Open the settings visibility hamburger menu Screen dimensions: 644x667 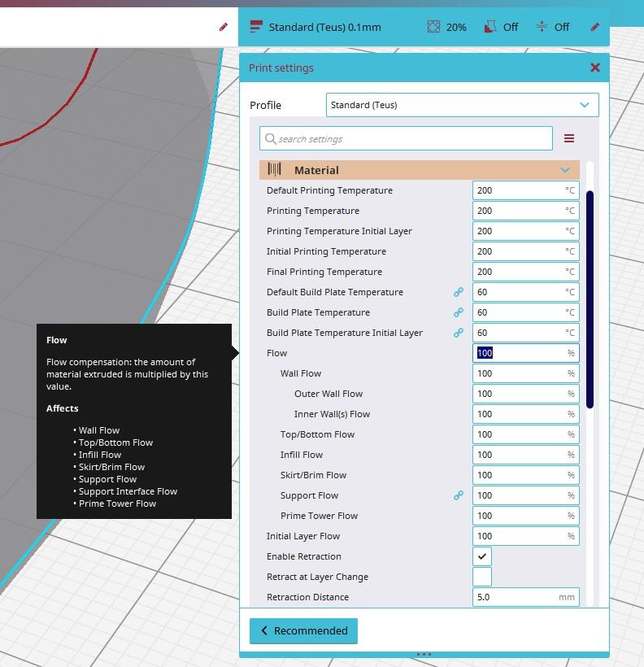[569, 138]
